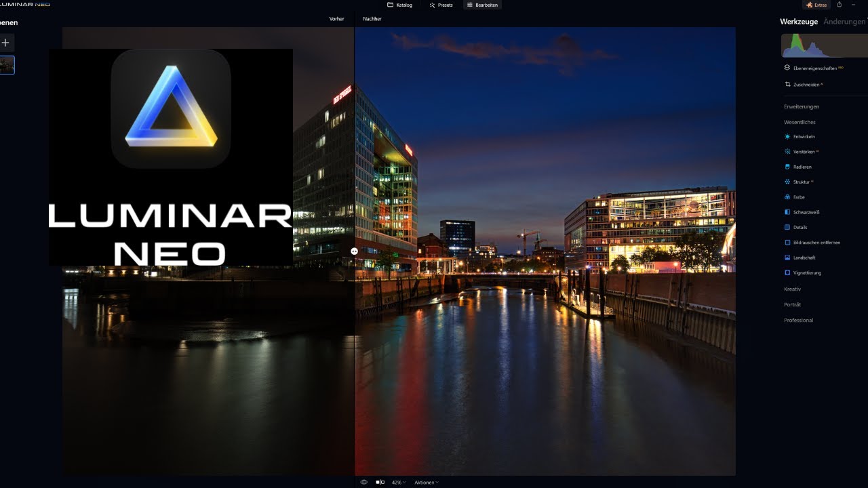
Task: Switch to the Änderungen panel tab
Action: pyautogui.click(x=844, y=22)
